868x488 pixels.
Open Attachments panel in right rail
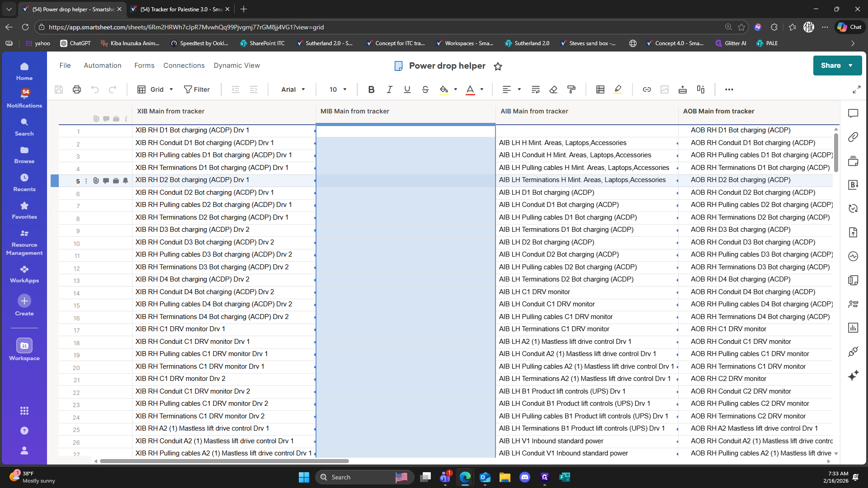853,137
